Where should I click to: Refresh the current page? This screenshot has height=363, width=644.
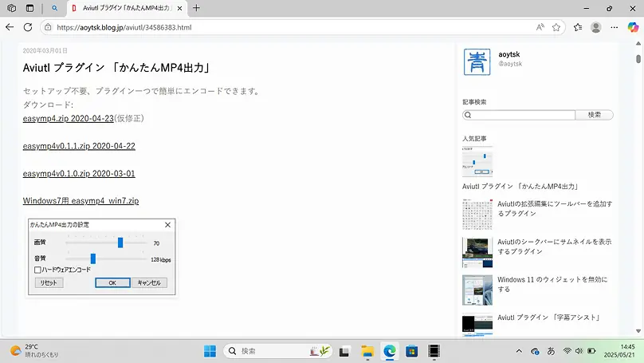(28, 27)
